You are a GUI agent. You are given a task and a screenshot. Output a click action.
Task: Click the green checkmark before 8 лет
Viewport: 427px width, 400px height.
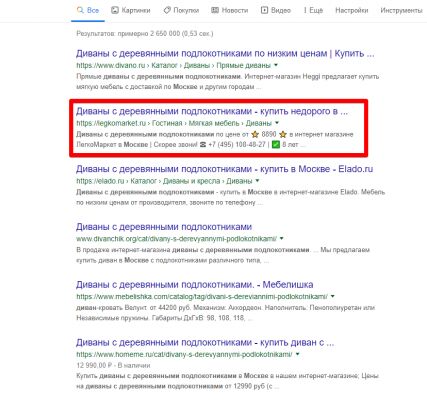(276, 145)
